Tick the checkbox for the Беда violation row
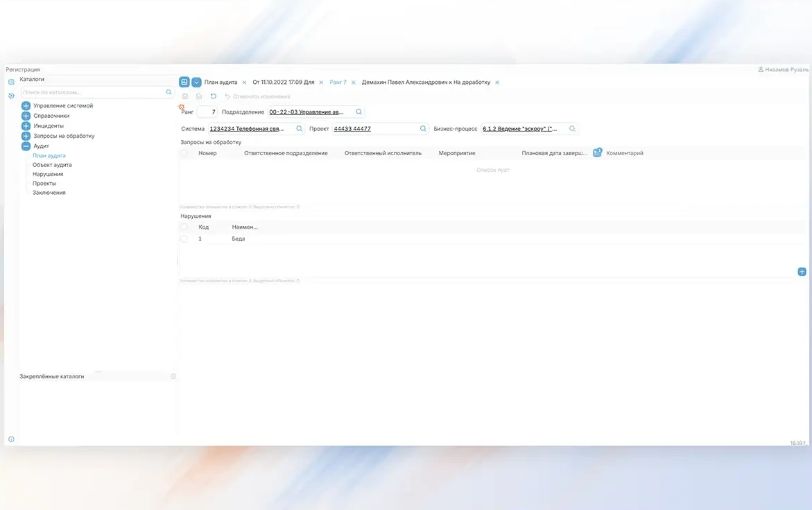The height and width of the screenshot is (510, 812). point(184,238)
